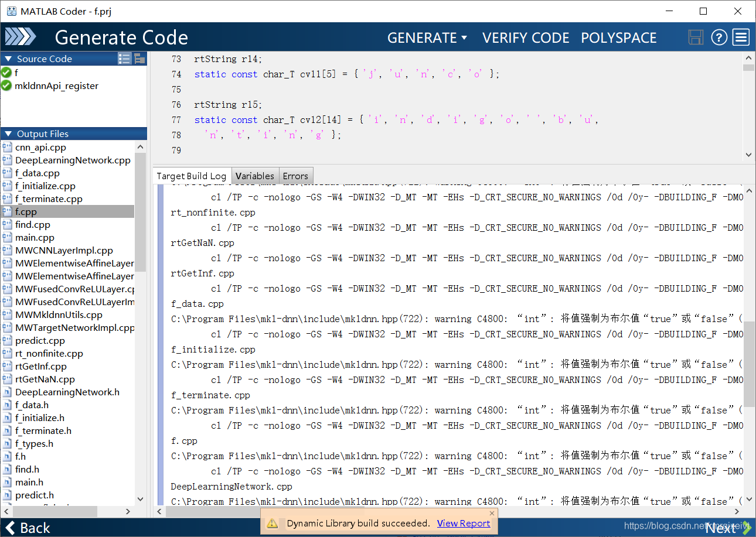The height and width of the screenshot is (537, 756).
Task: Go Back to previous step
Action: [28, 528]
